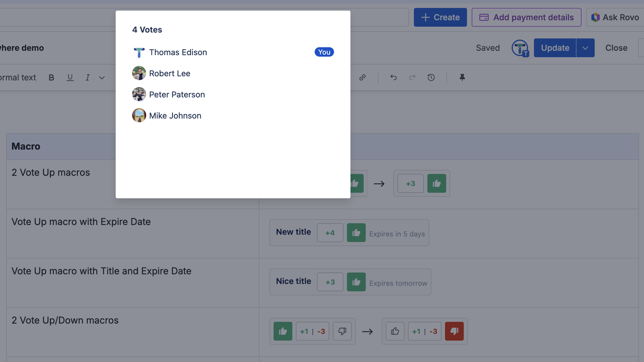Expand more text formatting options chevron
This screenshot has height=362, width=644.
102,78
